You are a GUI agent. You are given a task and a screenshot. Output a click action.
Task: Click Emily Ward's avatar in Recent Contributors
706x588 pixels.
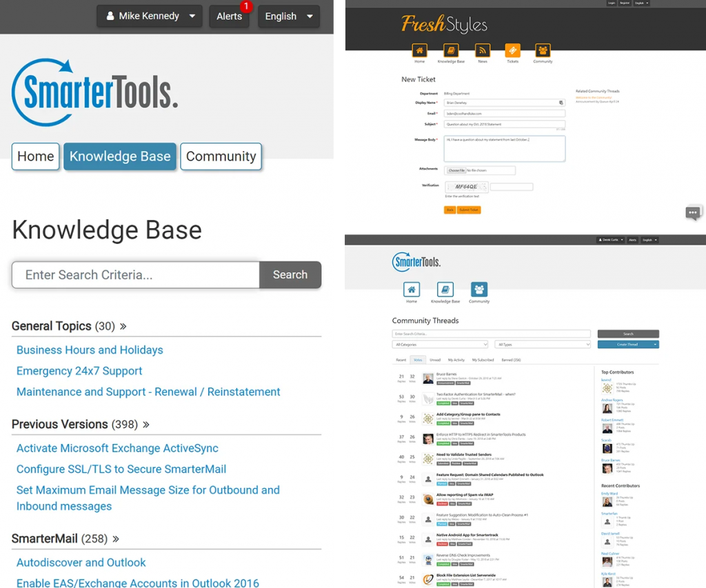(607, 502)
